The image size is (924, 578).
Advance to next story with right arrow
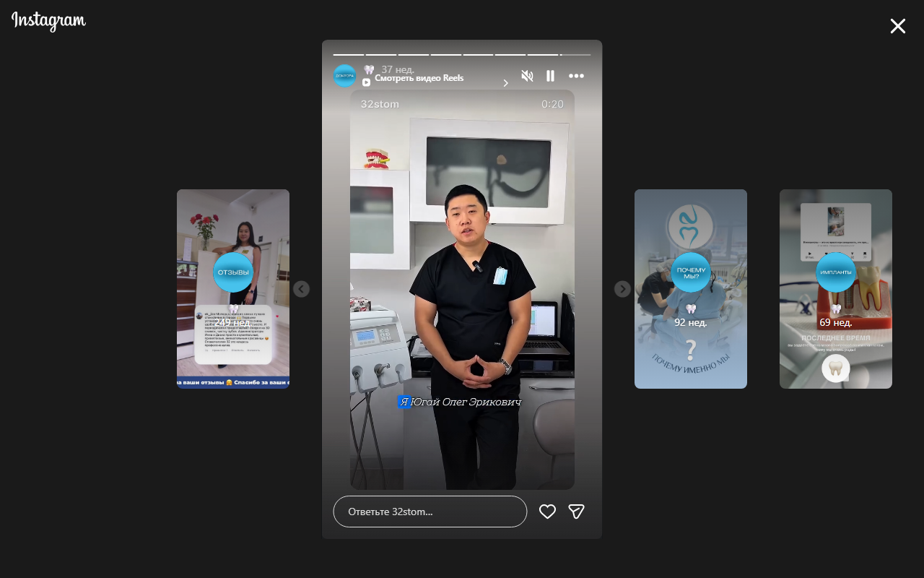[x=622, y=289]
